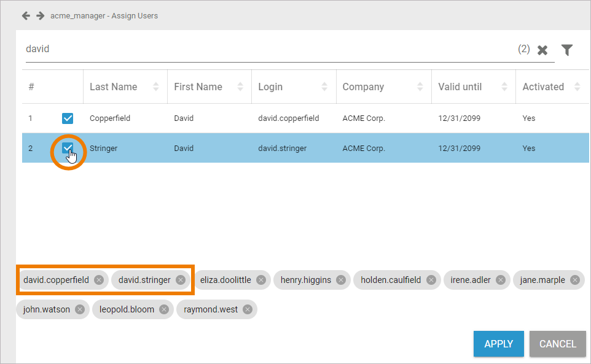The image size is (591, 364).
Task: Sort table by Valid until
Action: pos(504,87)
